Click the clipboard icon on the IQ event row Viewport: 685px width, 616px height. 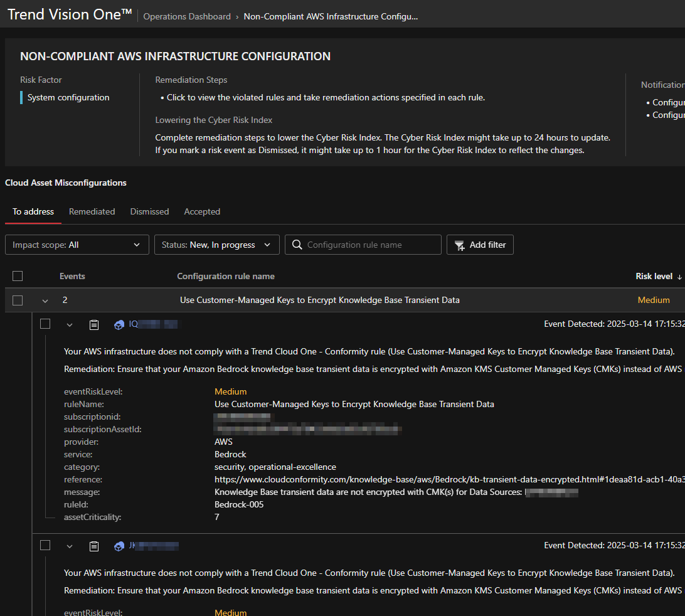pyautogui.click(x=94, y=324)
